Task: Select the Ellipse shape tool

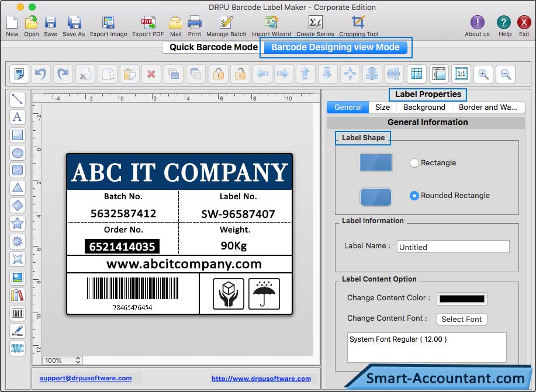Action: (18, 152)
